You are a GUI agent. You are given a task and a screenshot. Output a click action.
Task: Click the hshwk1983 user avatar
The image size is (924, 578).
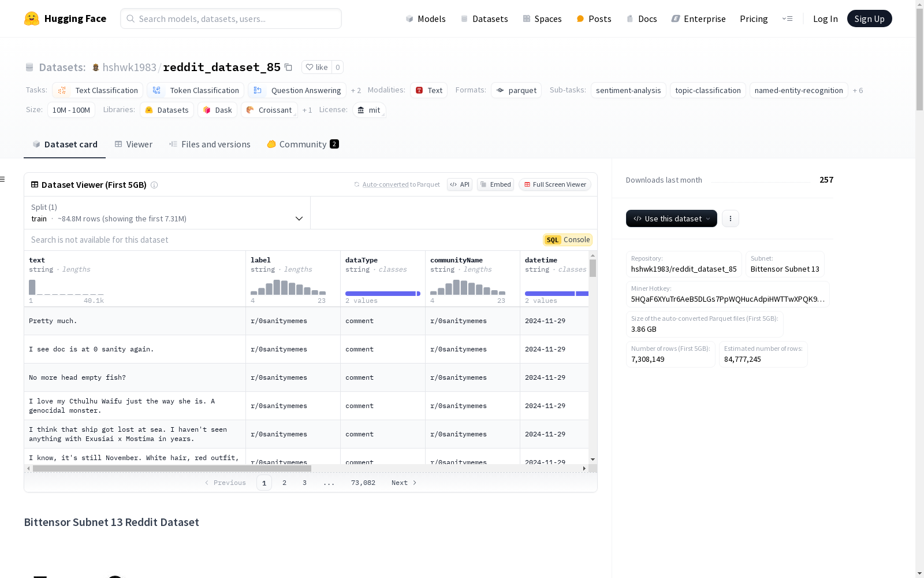[96, 68]
